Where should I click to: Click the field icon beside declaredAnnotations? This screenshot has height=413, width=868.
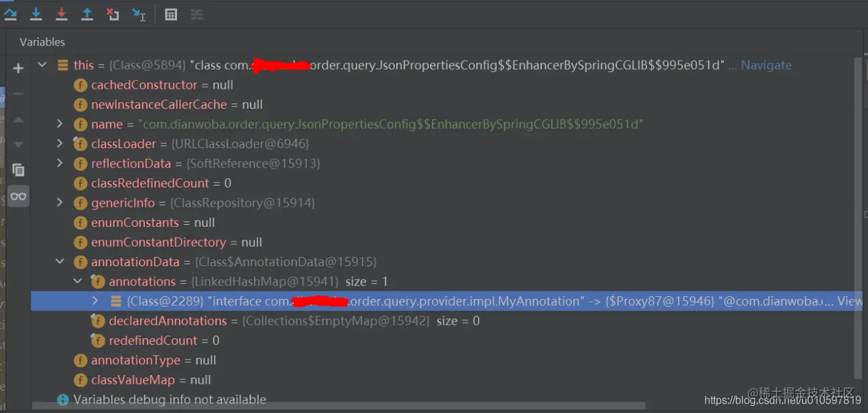pos(97,321)
